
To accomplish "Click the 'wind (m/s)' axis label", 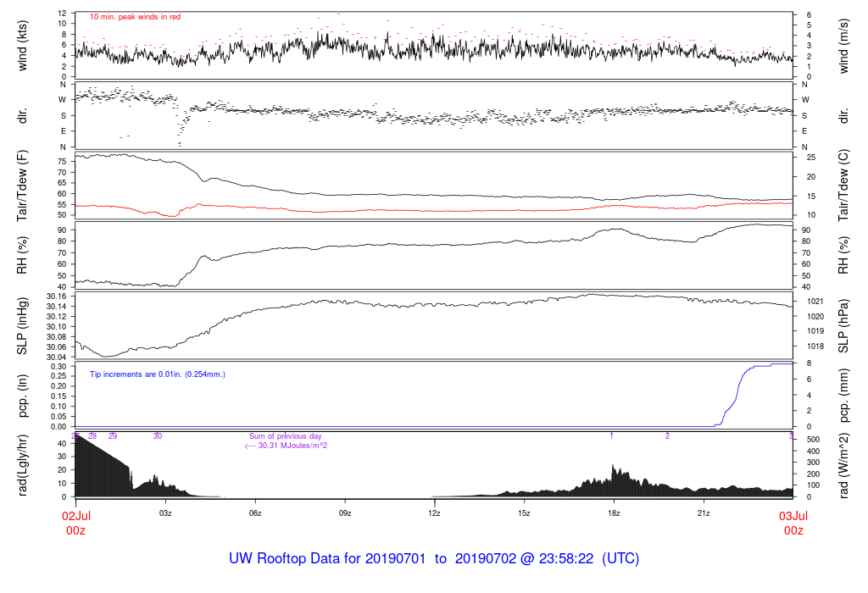I will coord(843,46).
